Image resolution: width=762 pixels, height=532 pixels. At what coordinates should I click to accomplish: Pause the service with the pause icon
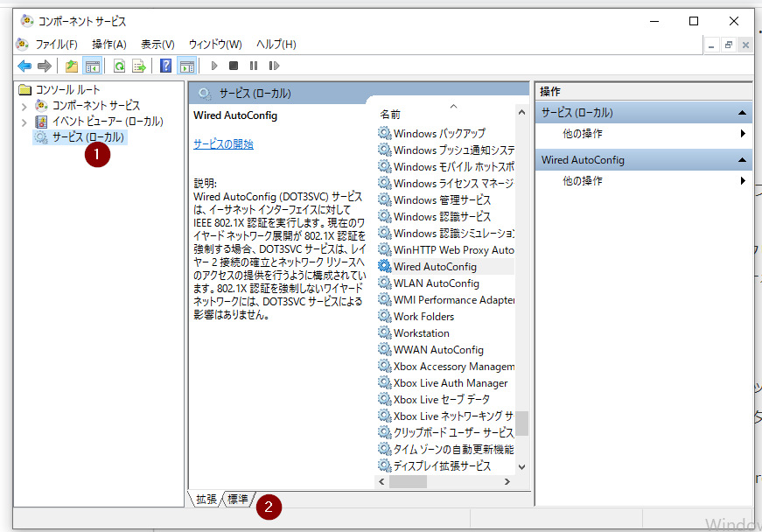[x=253, y=66]
